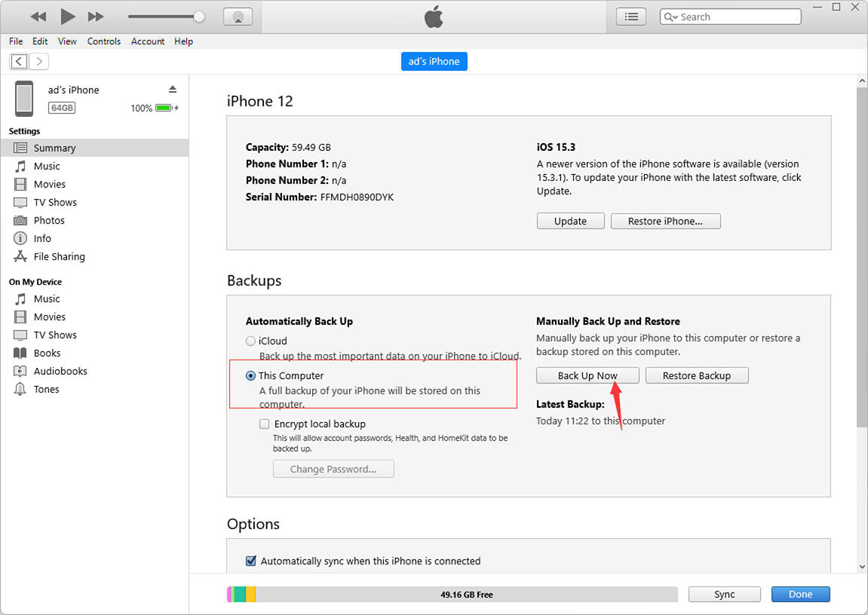The width and height of the screenshot is (868, 615).
Task: Select Audiobooks under On My Device
Action: pyautogui.click(x=60, y=371)
